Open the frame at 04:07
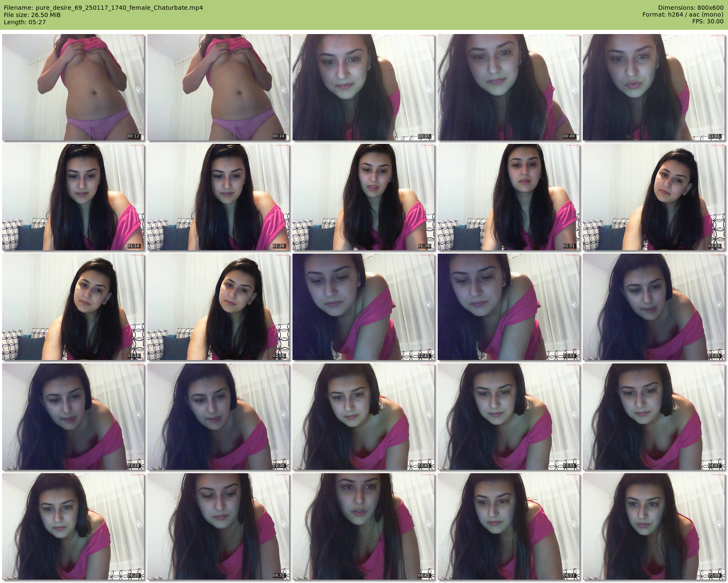This screenshot has height=583, width=728. [x=654, y=417]
